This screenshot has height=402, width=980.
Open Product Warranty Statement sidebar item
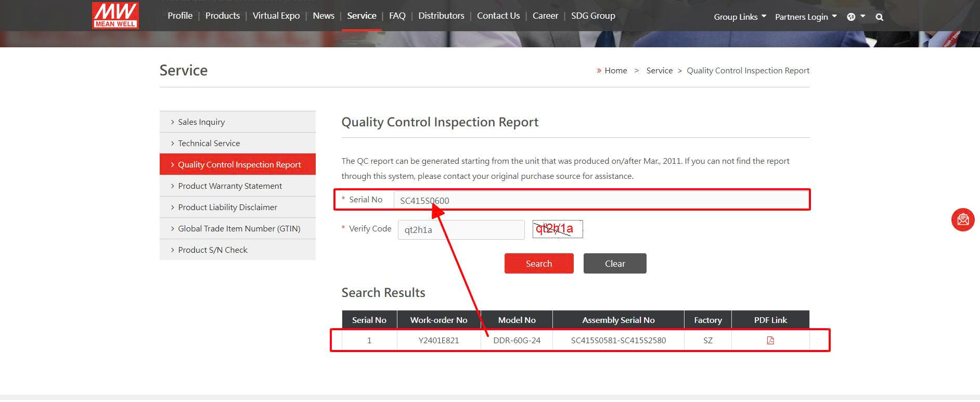tap(230, 186)
